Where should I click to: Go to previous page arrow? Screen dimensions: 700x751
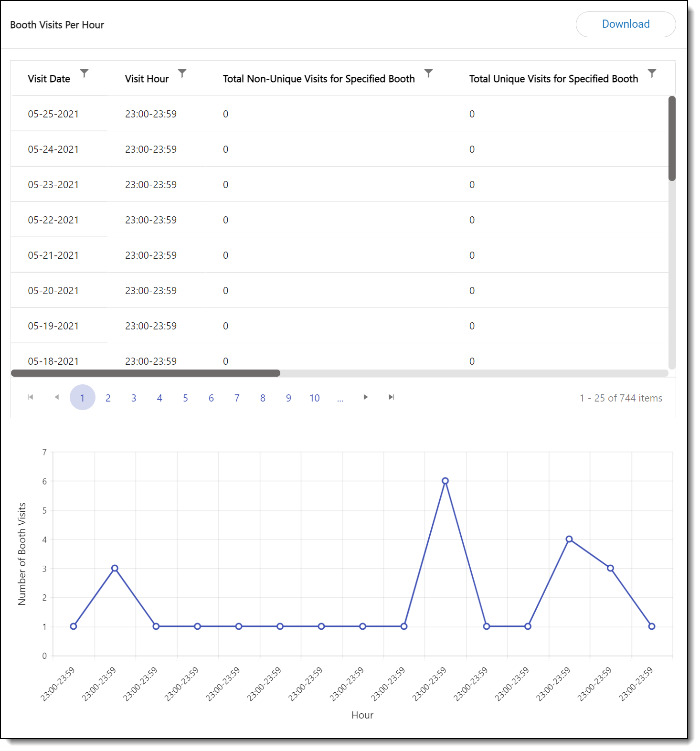(56, 397)
